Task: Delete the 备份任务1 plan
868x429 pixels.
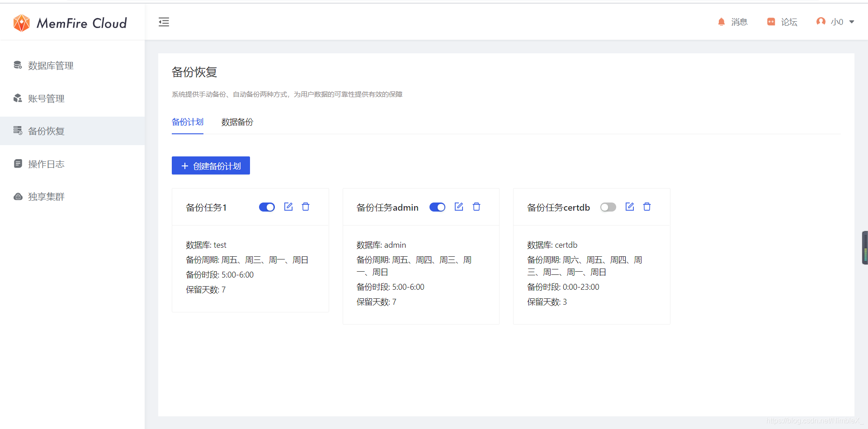Action: click(306, 207)
